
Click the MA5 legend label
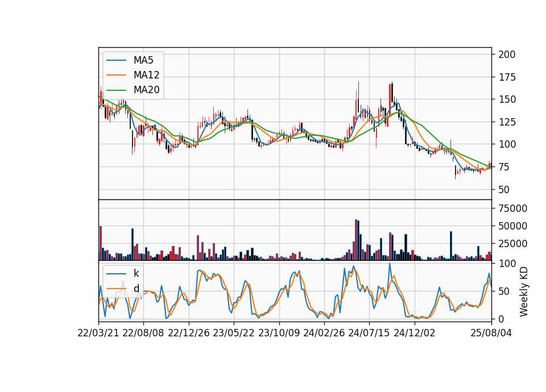point(143,60)
